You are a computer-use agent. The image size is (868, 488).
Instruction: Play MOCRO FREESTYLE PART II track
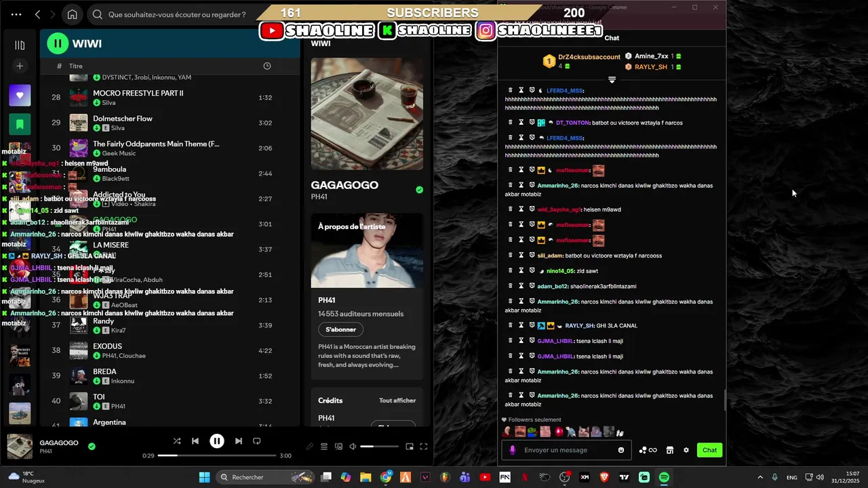[170, 98]
